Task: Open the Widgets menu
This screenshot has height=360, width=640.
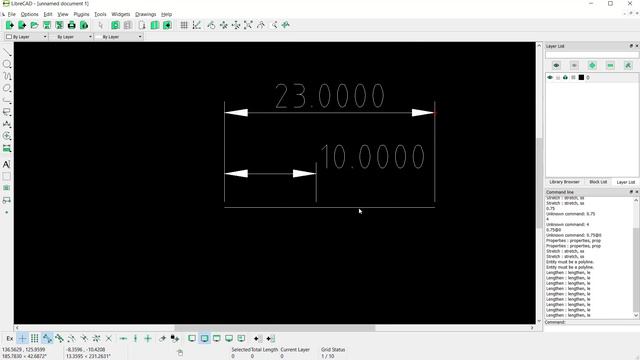Action: [121, 14]
